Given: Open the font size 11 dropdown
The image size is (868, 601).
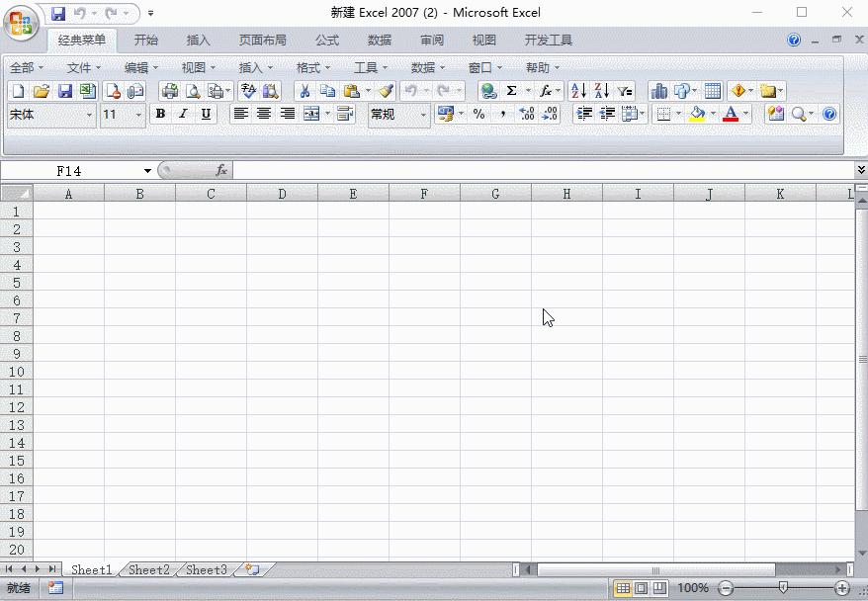Looking at the screenshot, I should click(x=138, y=115).
